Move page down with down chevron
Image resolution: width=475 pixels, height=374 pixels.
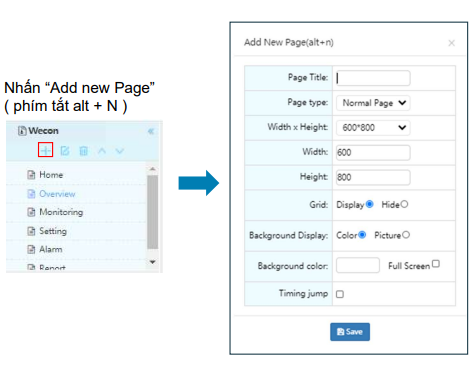(x=120, y=151)
